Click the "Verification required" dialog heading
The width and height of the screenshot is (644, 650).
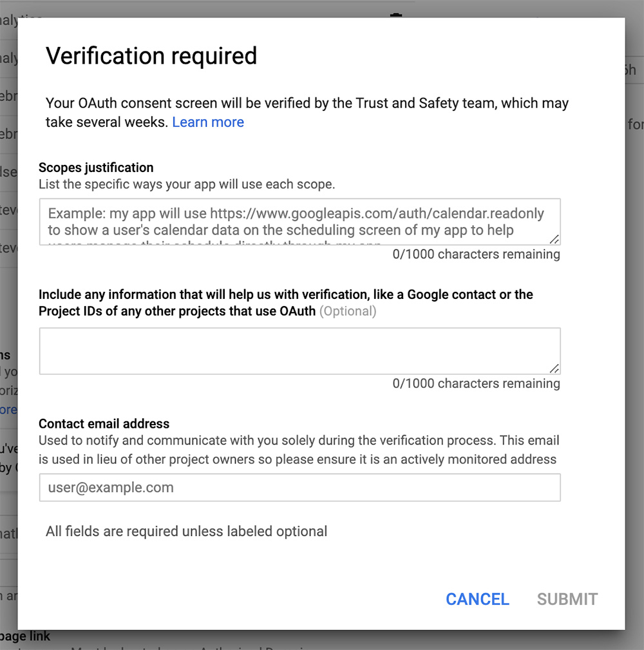151,56
